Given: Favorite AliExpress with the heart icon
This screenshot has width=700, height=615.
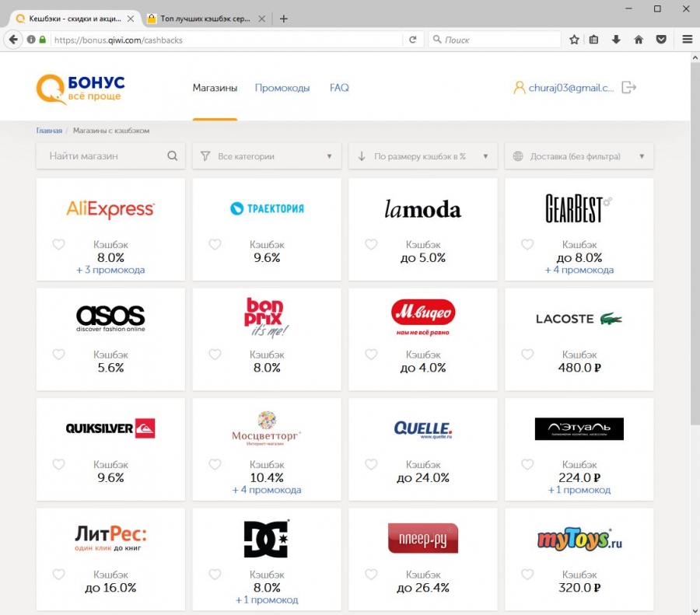Looking at the screenshot, I should click(58, 245).
